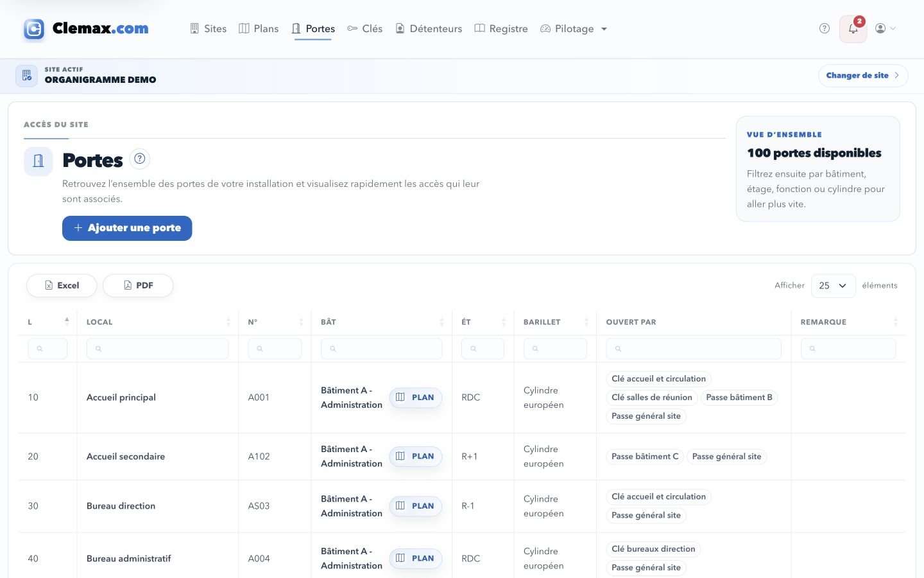Image resolution: width=924 pixels, height=578 pixels.
Task: Focus the OUVERT PAR column filter field
Action: click(x=694, y=349)
